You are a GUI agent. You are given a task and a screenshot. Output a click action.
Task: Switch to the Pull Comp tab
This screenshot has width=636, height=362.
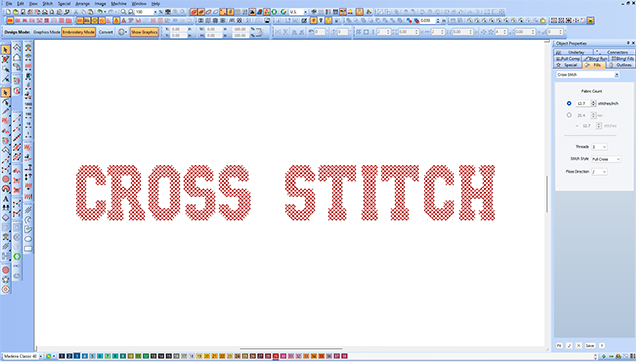568,59
